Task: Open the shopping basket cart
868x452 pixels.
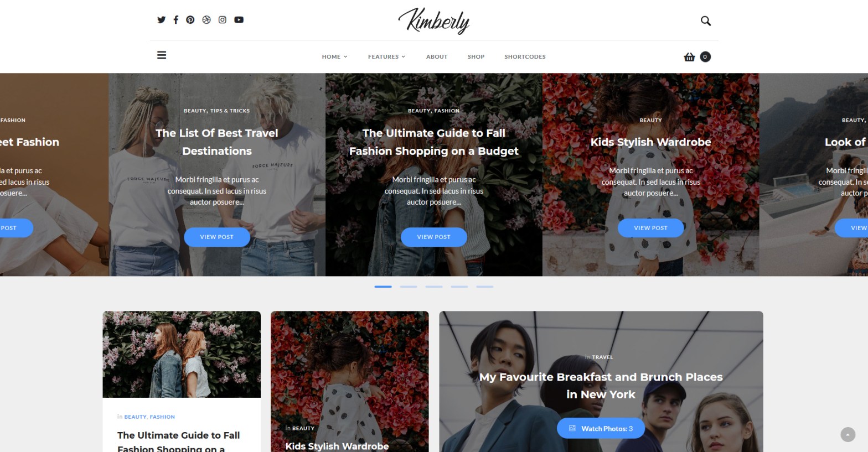Action: [689, 56]
